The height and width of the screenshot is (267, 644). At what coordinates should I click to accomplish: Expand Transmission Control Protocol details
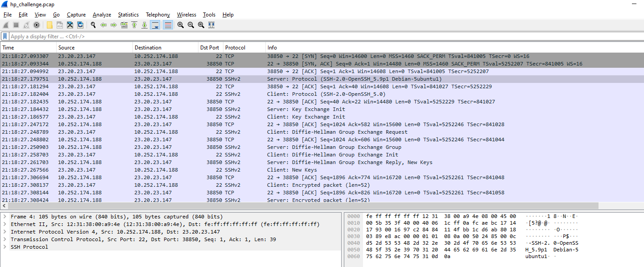[x=5, y=239]
